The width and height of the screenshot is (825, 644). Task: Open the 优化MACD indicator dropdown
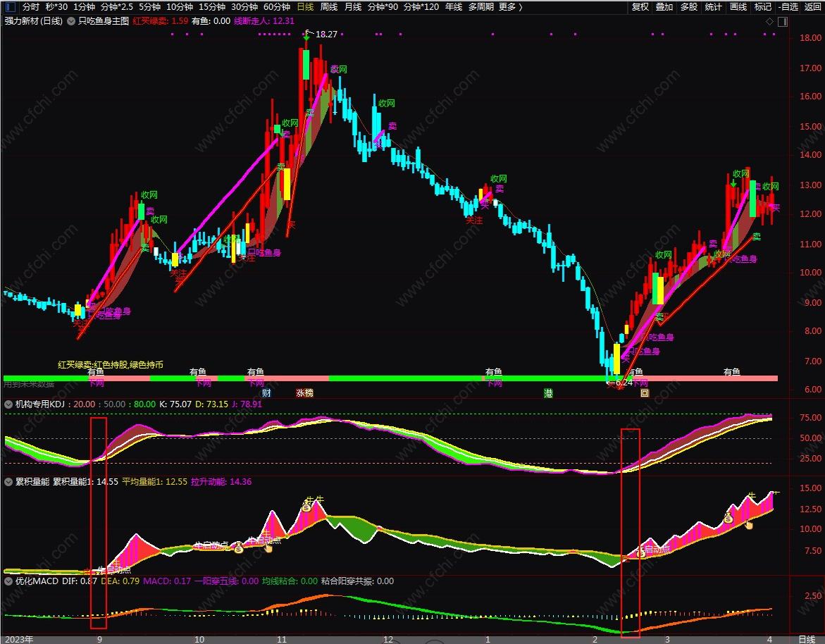[x=8, y=581]
